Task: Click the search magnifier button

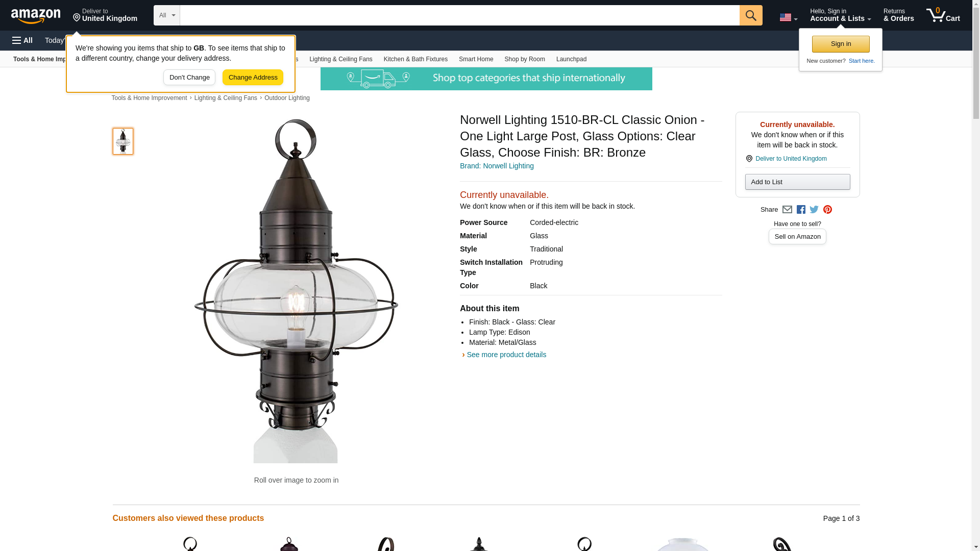Action: [751, 15]
